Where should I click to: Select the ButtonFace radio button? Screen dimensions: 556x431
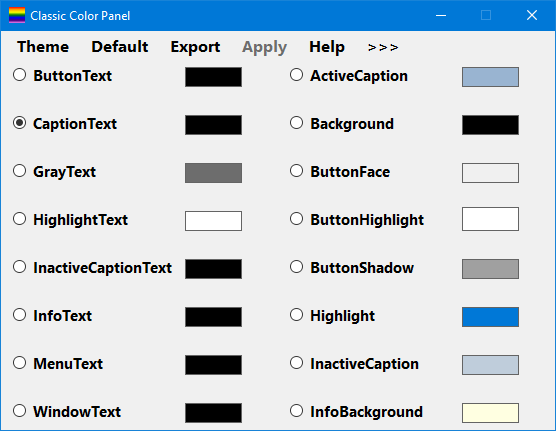click(296, 171)
